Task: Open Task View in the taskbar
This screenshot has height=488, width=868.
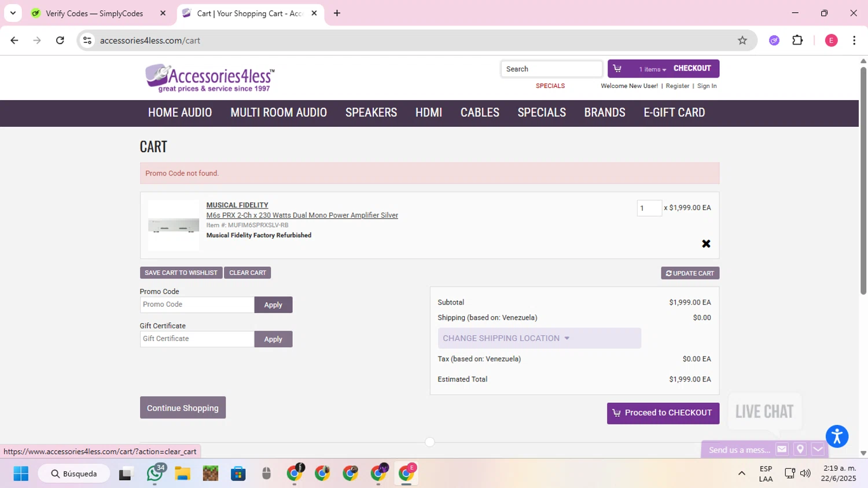Action: (x=125, y=474)
